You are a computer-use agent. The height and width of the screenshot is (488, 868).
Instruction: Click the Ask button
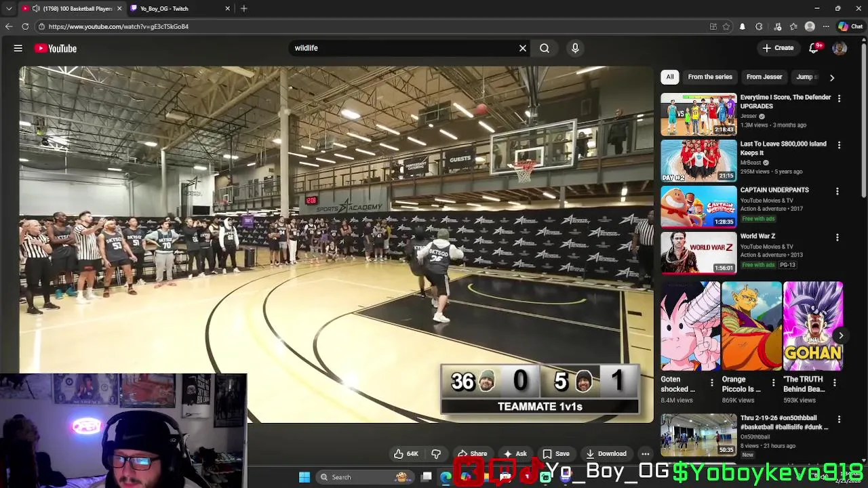pos(515,454)
